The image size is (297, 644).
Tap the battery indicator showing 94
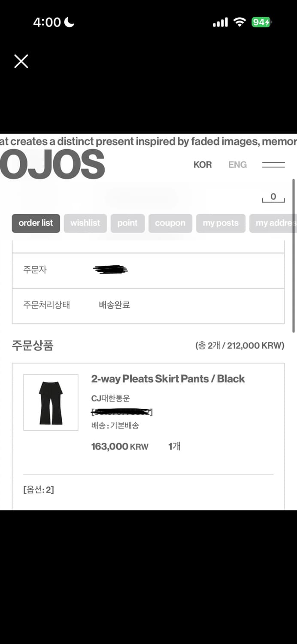point(262,21)
